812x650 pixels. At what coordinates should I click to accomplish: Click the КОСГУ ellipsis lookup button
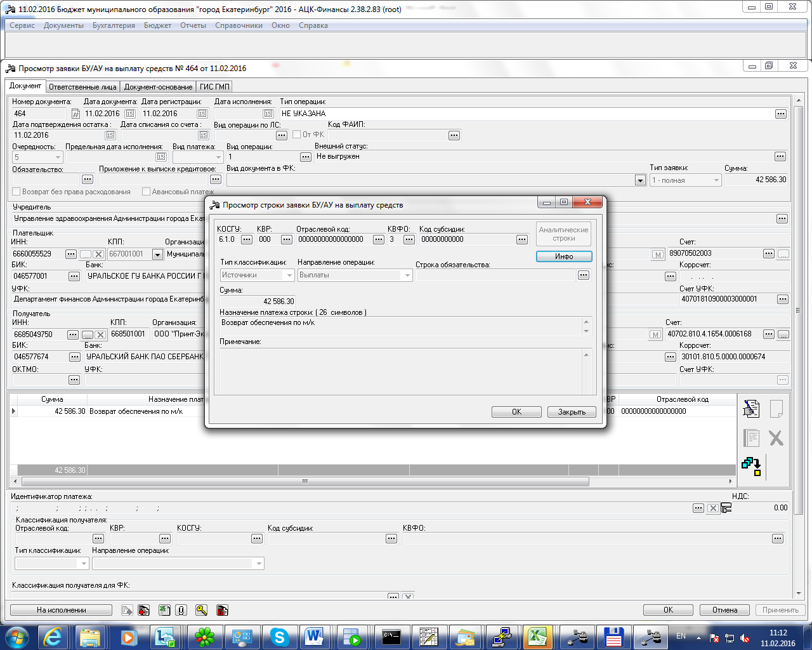coord(247,239)
